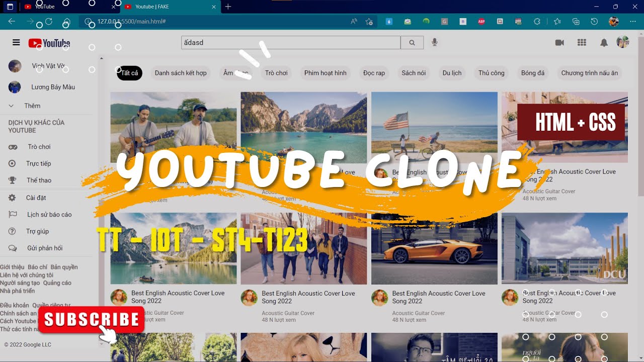
Task: Expand the sidebar Thêm section
Action: [32, 106]
